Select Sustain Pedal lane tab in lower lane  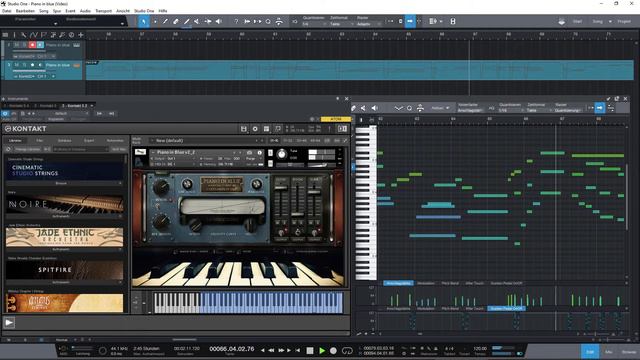tap(506, 309)
